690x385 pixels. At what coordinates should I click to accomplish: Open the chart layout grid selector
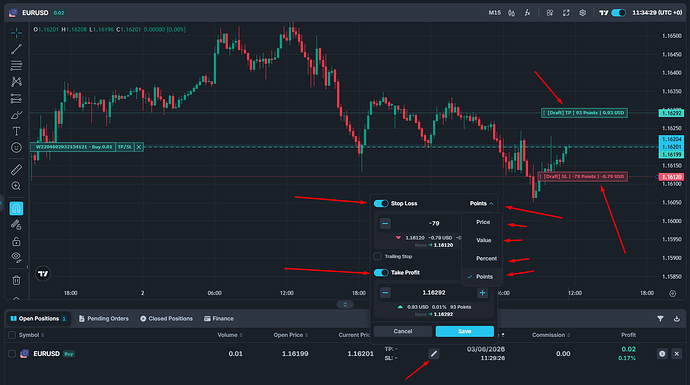[x=550, y=13]
